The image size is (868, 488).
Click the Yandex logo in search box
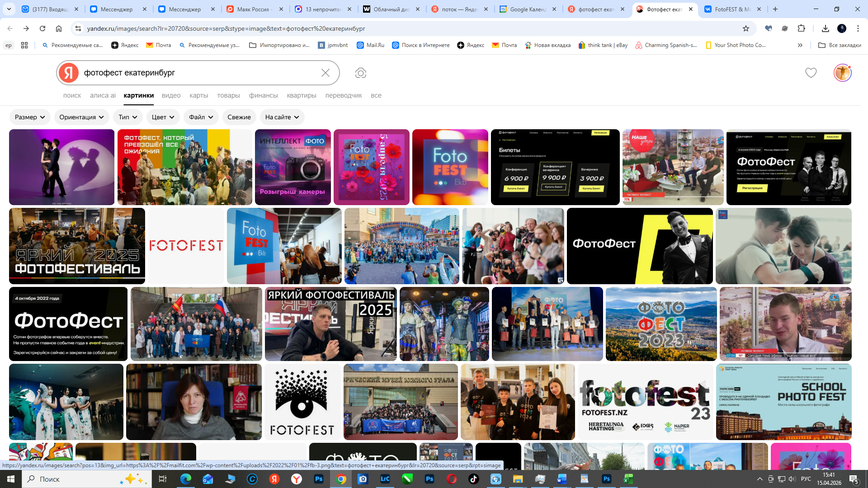click(69, 73)
